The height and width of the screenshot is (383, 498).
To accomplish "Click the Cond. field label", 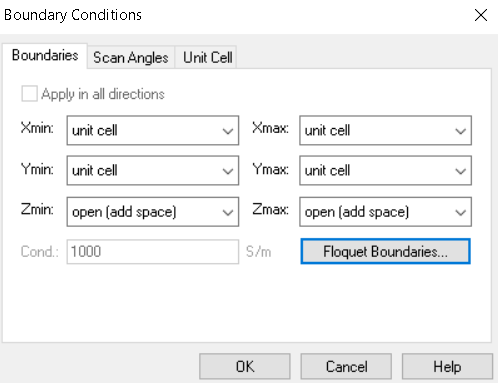I will [39, 252].
